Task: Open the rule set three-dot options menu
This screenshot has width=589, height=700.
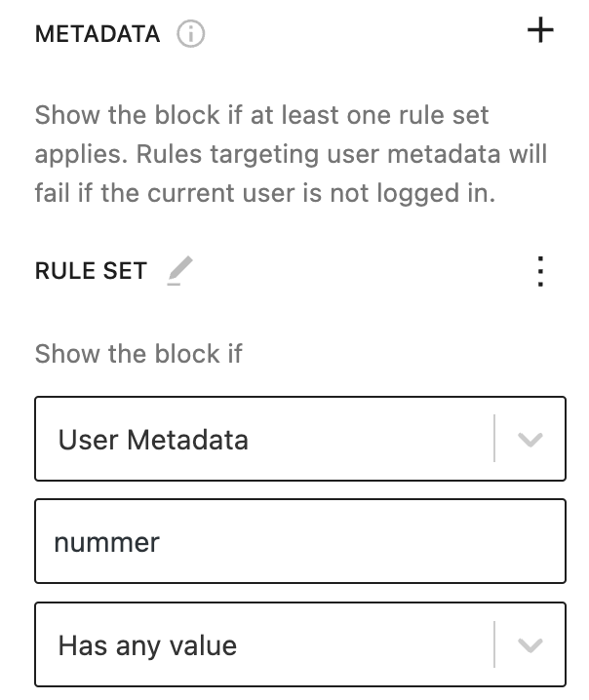Action: (x=540, y=271)
